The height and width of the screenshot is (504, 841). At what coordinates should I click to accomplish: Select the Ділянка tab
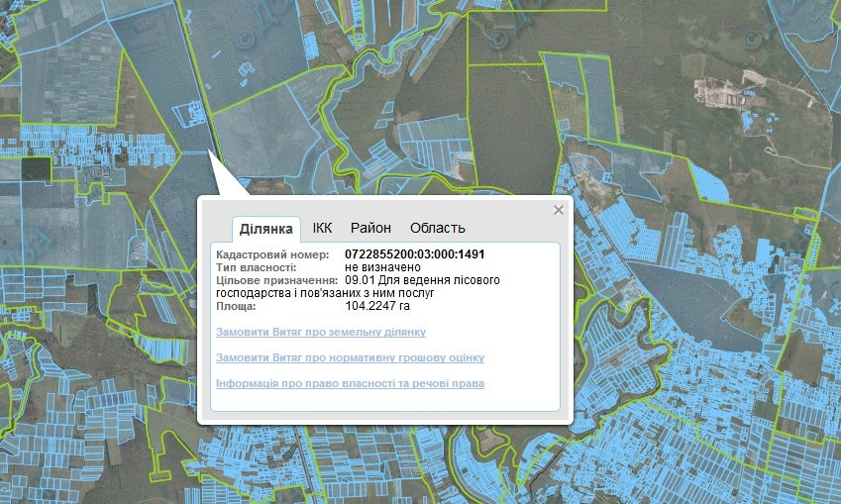(x=265, y=229)
